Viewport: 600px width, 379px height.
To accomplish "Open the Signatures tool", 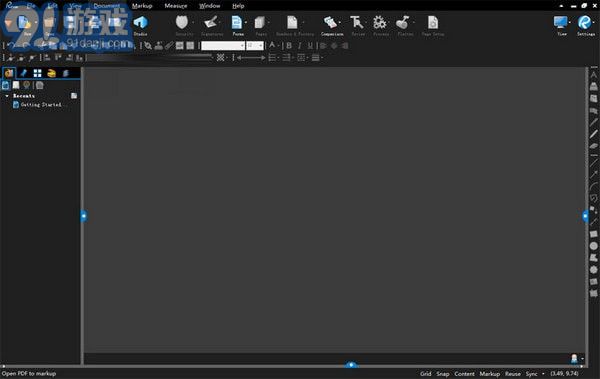I will click(x=211, y=22).
